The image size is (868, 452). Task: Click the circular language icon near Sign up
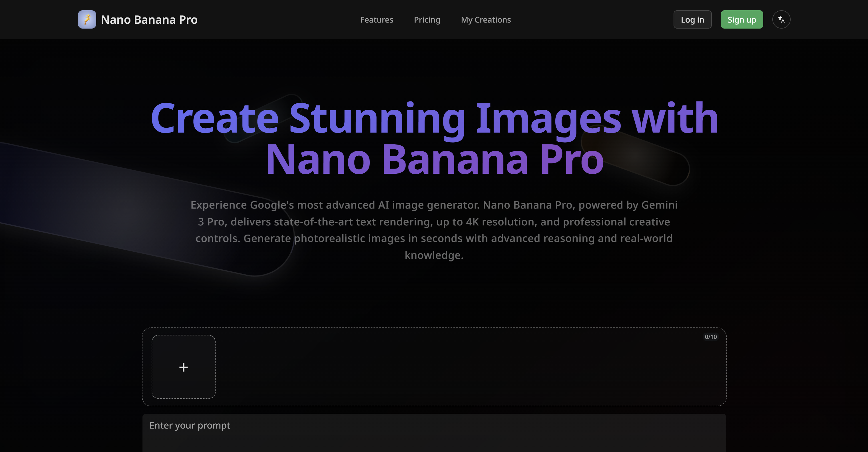(781, 19)
